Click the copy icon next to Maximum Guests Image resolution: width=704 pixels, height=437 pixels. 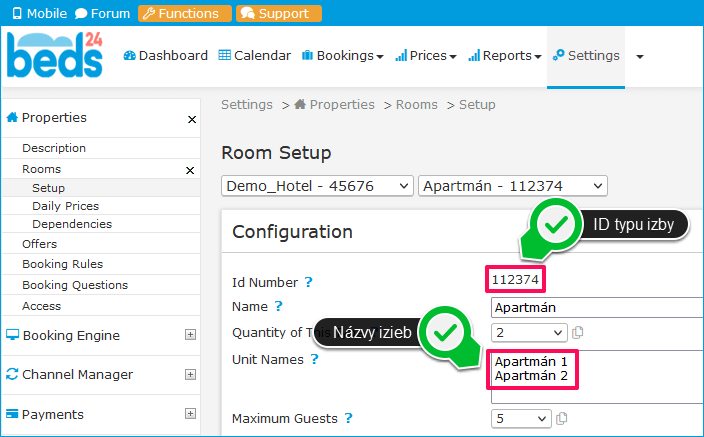[x=562, y=419]
